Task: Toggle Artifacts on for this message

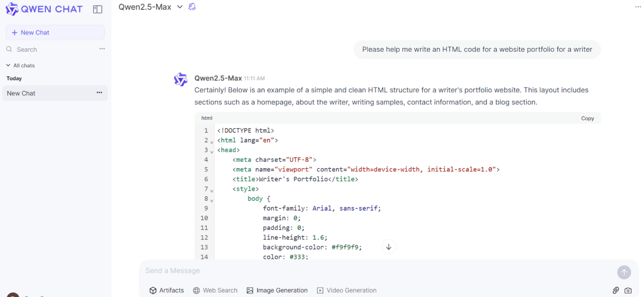Action: 167,290
